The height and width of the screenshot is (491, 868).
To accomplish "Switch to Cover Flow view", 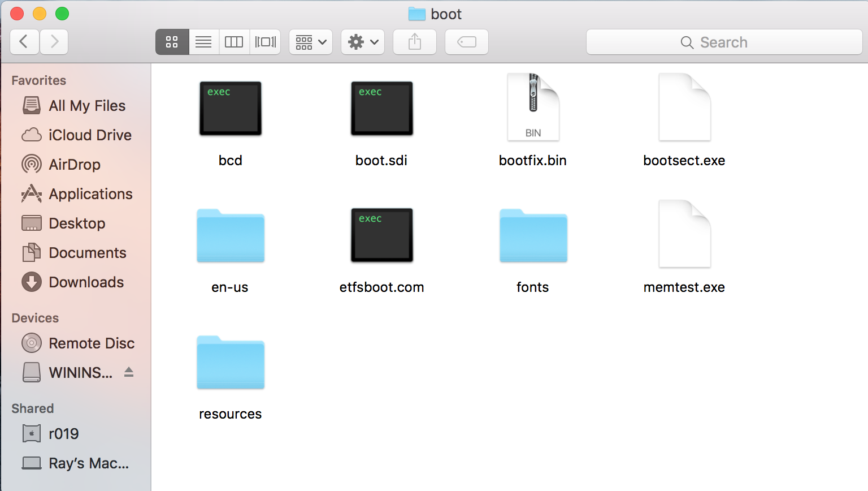I will coord(266,42).
